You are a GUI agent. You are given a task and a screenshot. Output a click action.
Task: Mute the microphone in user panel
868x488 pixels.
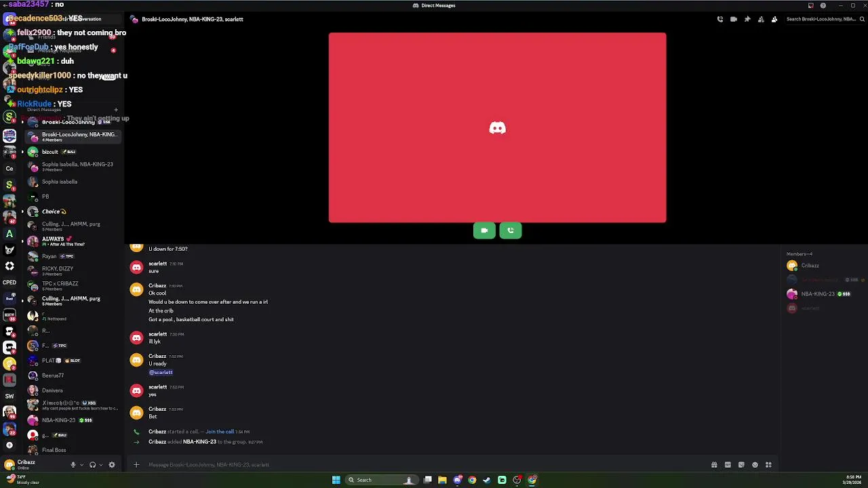(73, 465)
